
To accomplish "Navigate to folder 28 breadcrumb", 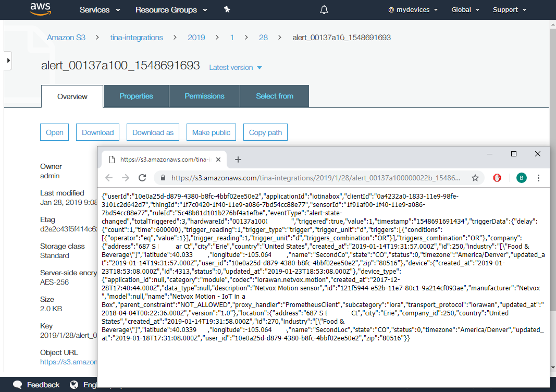I will coord(263,38).
